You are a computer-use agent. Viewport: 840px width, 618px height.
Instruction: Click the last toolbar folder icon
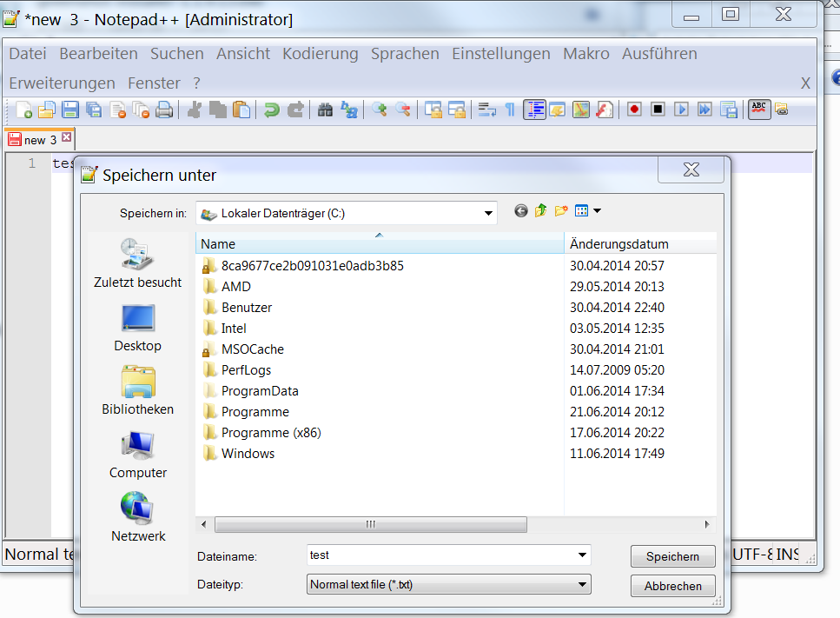(x=782, y=110)
